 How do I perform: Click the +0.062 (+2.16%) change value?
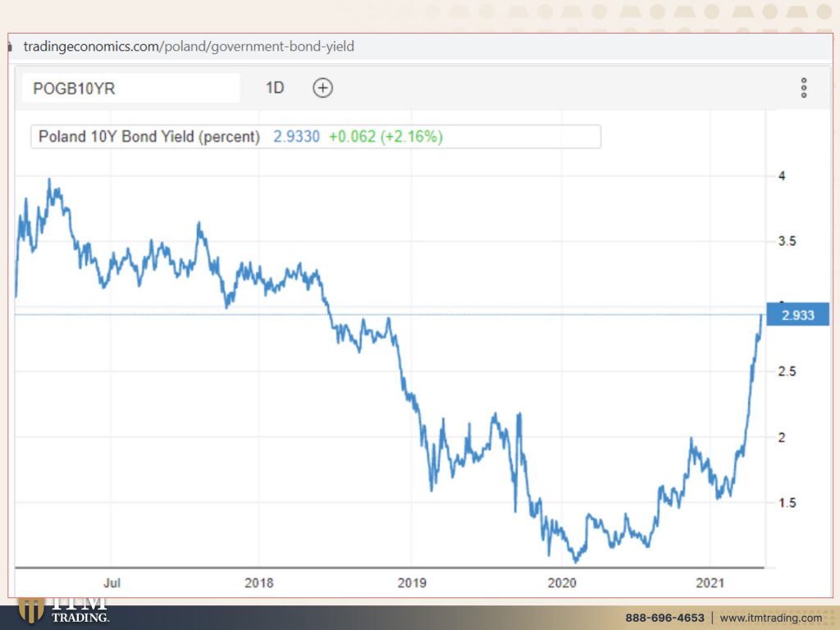click(386, 137)
